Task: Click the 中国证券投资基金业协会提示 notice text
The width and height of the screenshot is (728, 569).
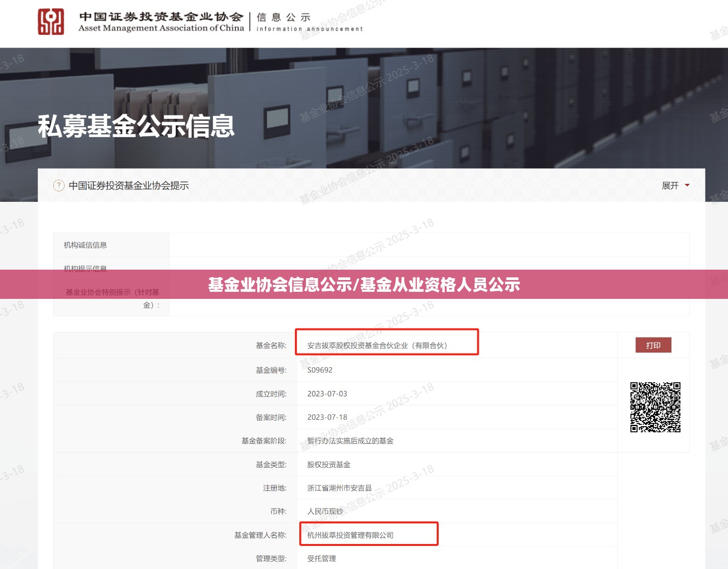Action: (129, 186)
